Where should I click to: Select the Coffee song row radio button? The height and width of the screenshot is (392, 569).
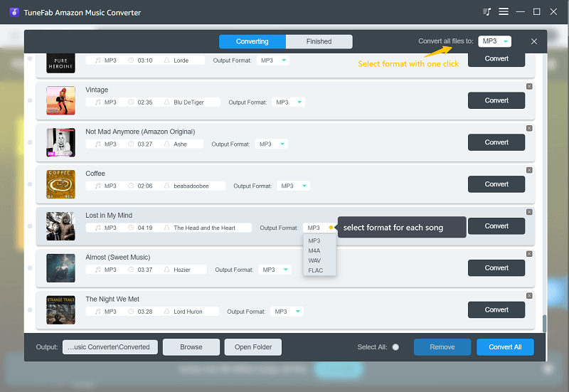click(30, 184)
